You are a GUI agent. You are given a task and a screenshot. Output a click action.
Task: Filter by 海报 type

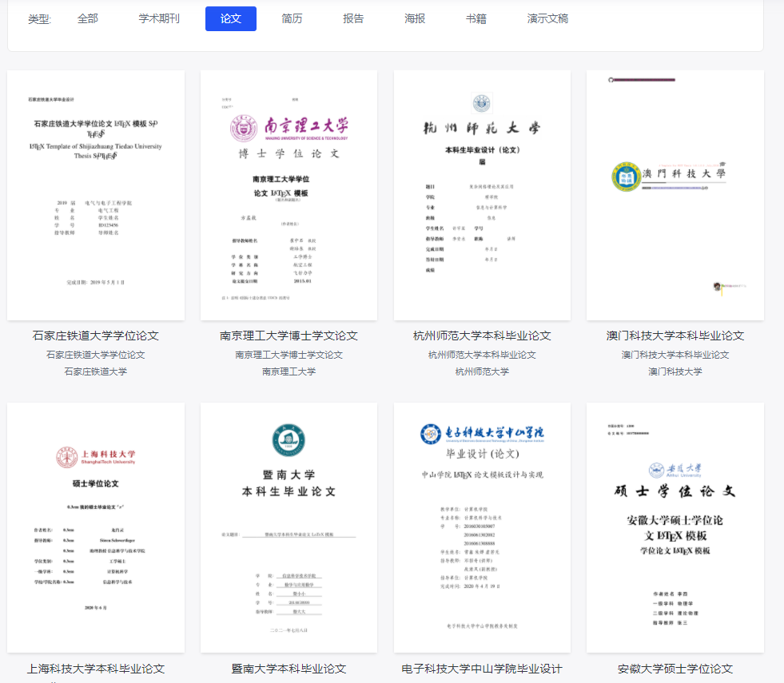415,19
